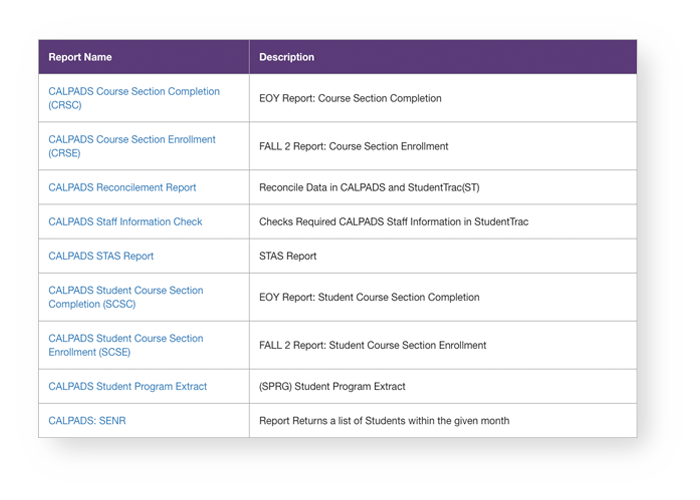Click the Description column header
700x500 pixels.
click(286, 57)
